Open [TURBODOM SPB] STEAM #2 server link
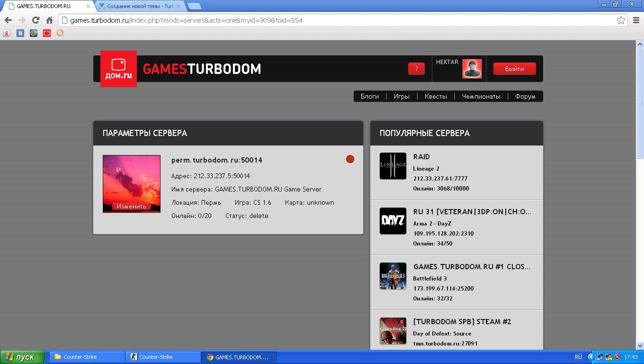 point(462,322)
